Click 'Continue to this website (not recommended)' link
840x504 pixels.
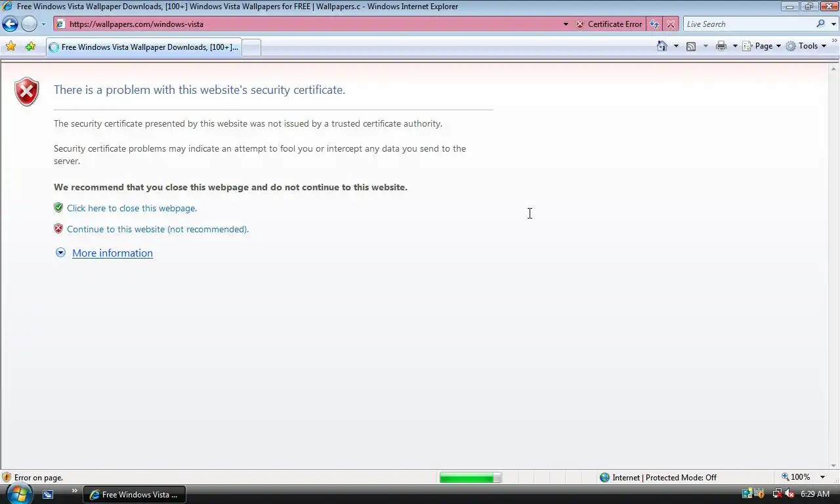pos(157,229)
